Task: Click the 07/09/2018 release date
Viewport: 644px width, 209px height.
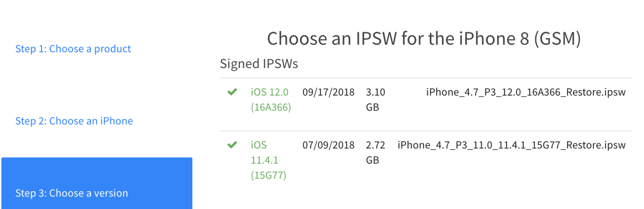Action: point(328,145)
